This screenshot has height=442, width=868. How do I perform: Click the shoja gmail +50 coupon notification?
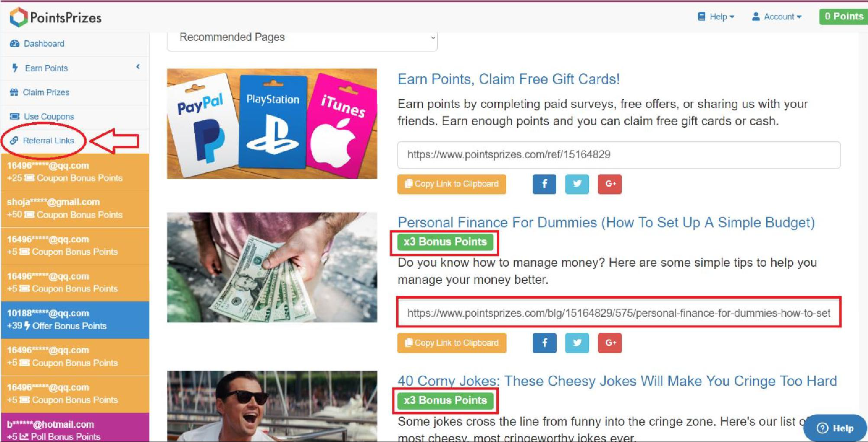tap(75, 209)
